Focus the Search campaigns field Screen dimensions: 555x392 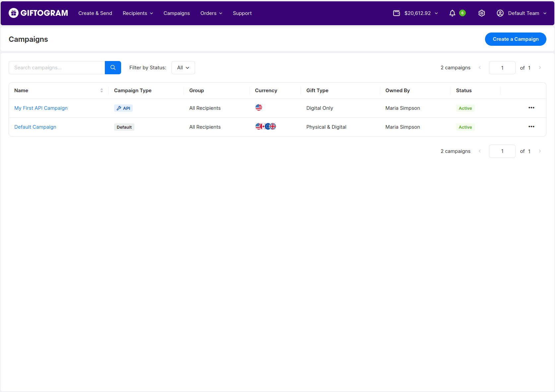coord(57,68)
